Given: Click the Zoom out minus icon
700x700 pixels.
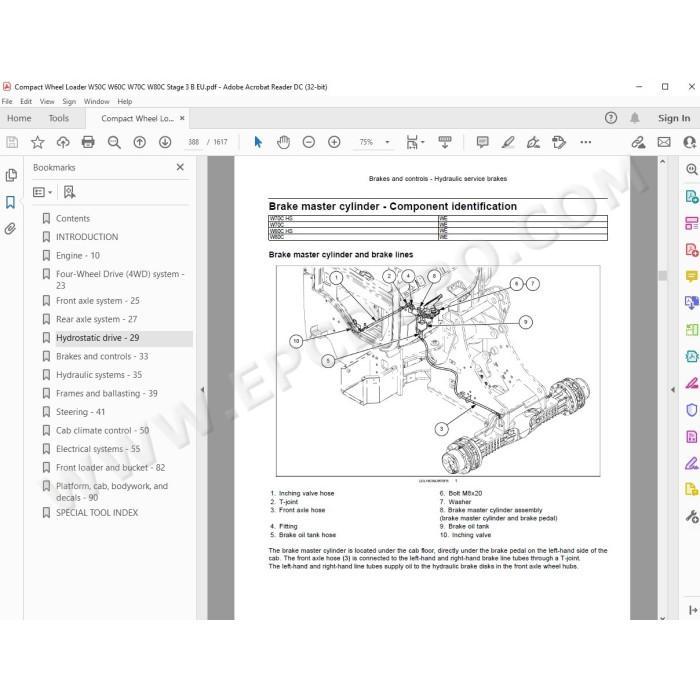Looking at the screenshot, I should pos(308,142).
